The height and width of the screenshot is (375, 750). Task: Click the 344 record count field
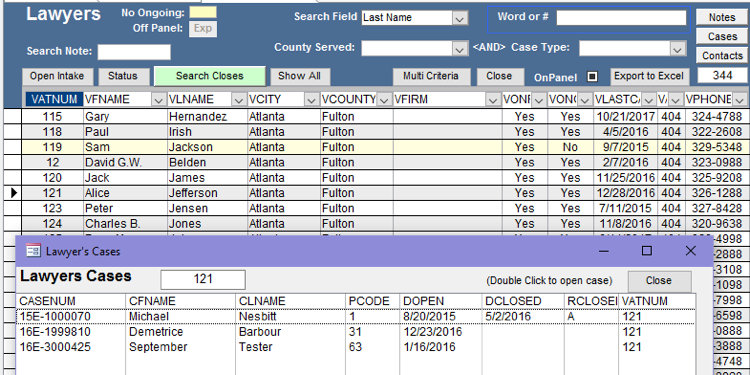722,75
